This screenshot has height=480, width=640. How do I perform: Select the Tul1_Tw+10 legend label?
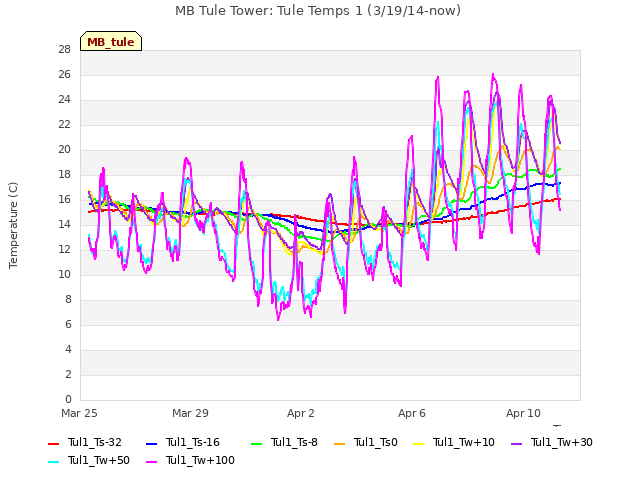click(464, 442)
